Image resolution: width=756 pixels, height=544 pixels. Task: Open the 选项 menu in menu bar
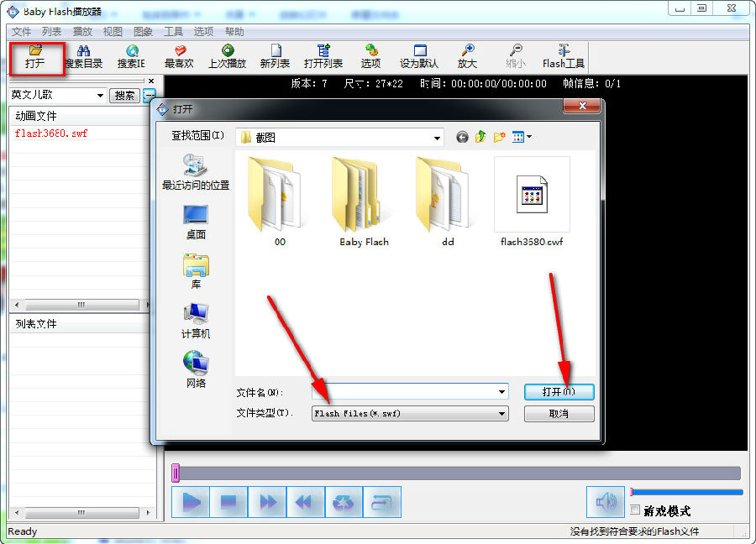tap(203, 32)
